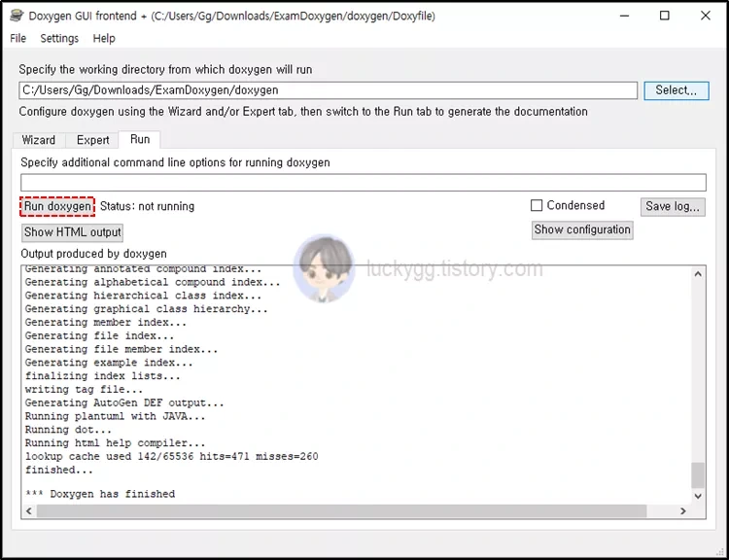Click the output scroll up arrow
The height and width of the screenshot is (560, 729).
[698, 274]
